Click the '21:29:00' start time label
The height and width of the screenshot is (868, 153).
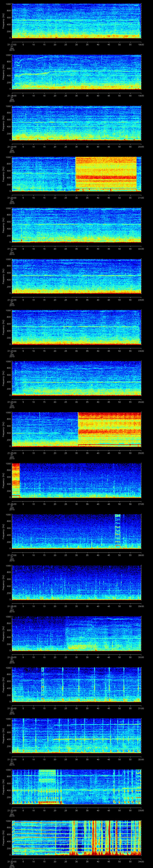(12, 657)
